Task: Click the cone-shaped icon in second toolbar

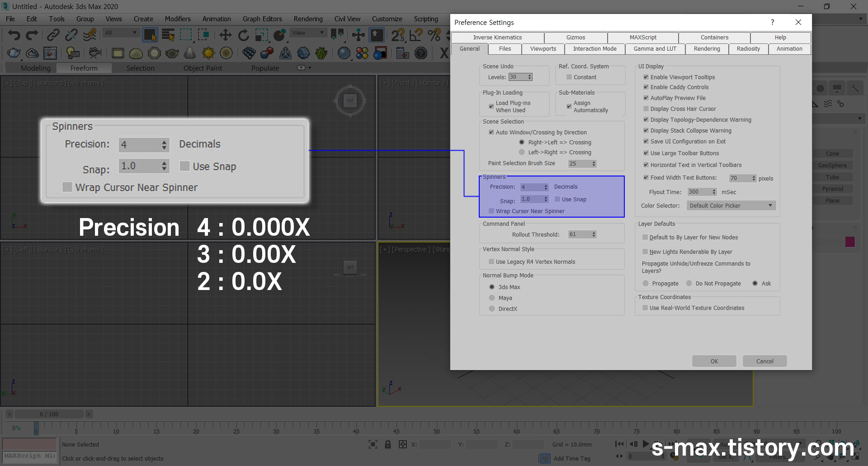Action: pos(190,53)
